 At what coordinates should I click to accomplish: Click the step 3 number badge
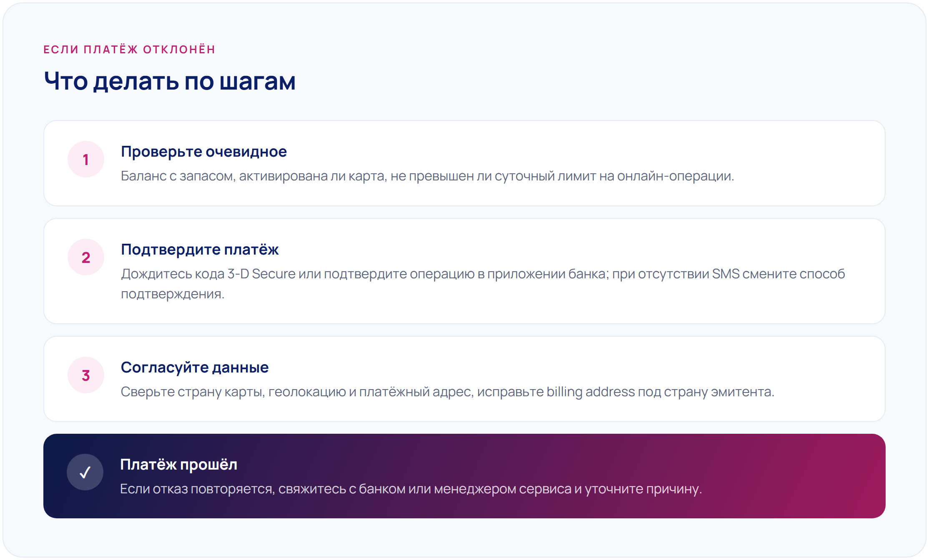(x=86, y=375)
